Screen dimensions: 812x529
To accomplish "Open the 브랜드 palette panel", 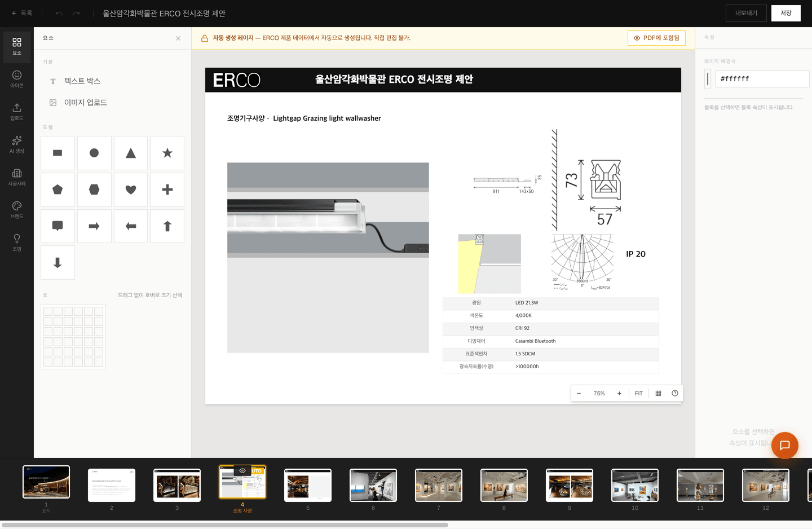I will tap(17, 210).
